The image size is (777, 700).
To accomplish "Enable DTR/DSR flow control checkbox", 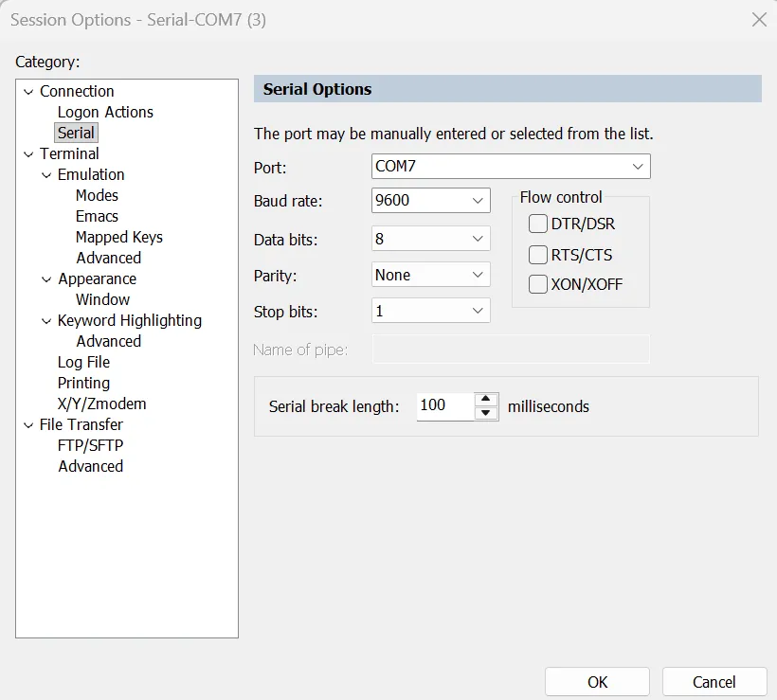I will pyautogui.click(x=538, y=224).
